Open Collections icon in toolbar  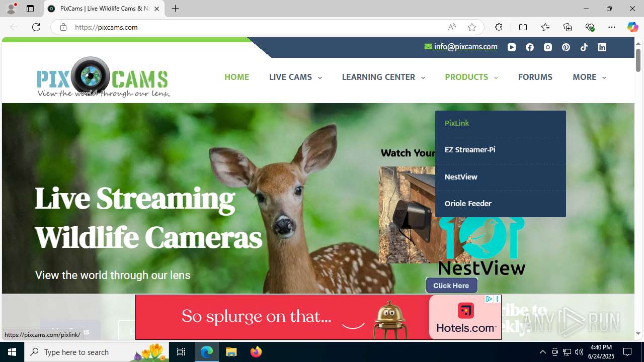568,27
